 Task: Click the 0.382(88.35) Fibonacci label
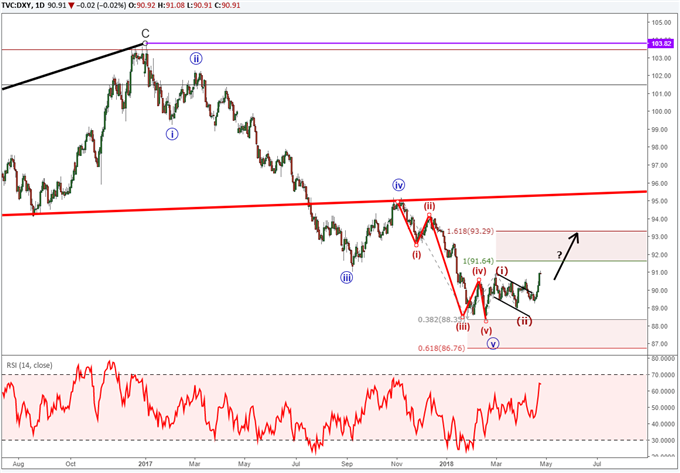point(441,320)
